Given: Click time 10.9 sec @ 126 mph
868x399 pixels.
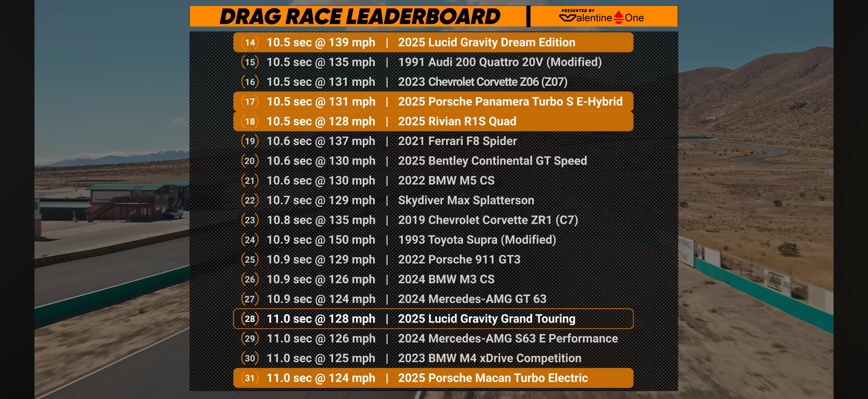Looking at the screenshot, I should click(x=321, y=279).
